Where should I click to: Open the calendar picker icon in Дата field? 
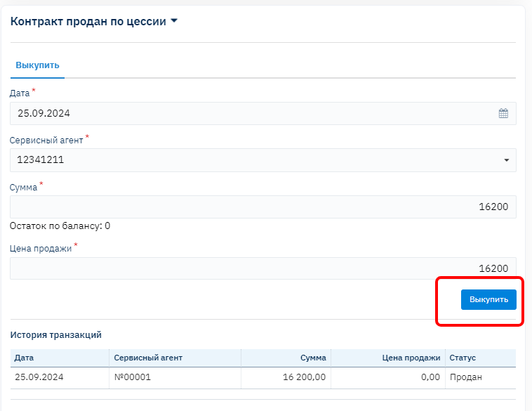pos(503,113)
